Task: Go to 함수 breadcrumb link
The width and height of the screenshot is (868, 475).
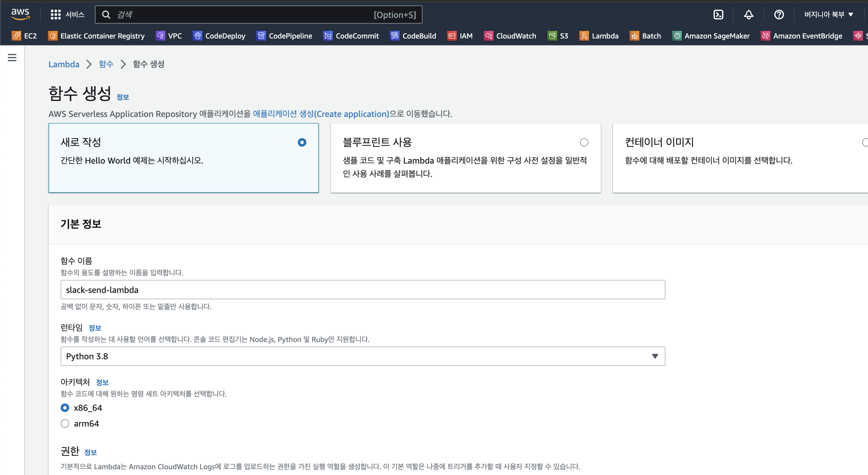Action: tap(106, 64)
